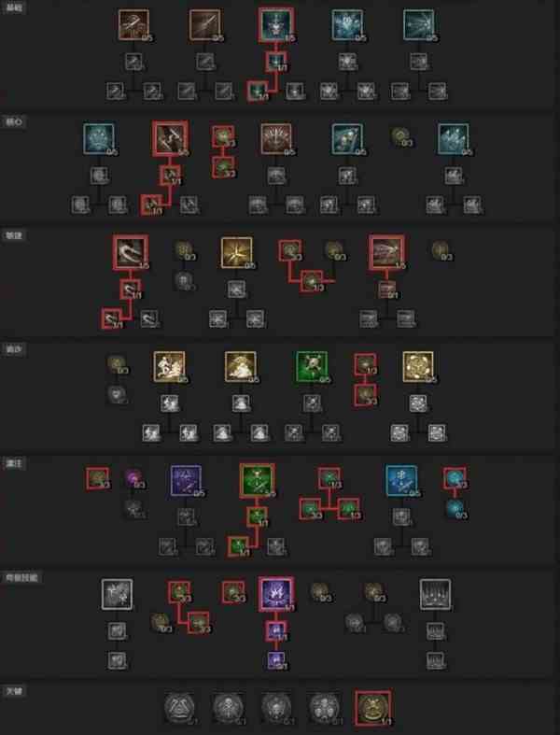Select the leftmost white ultimate skill icon
Screen dimensions: 560x735
[x=117, y=595]
